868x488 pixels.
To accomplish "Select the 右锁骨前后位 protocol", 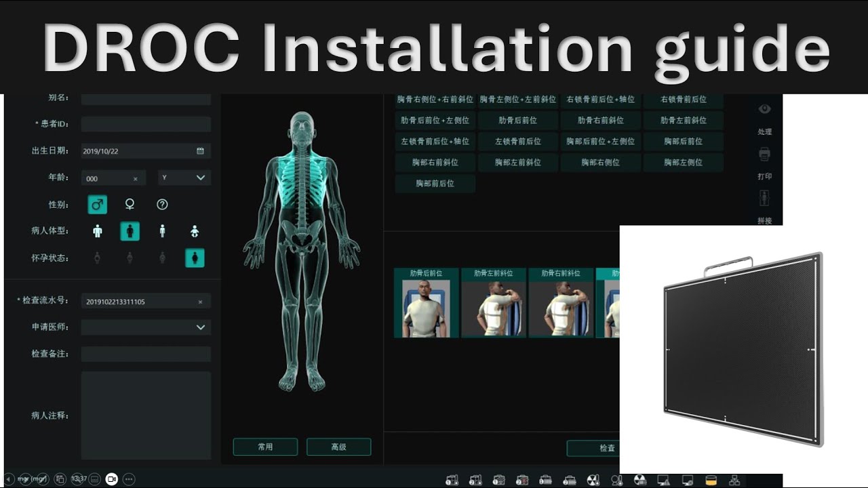I will (x=684, y=100).
